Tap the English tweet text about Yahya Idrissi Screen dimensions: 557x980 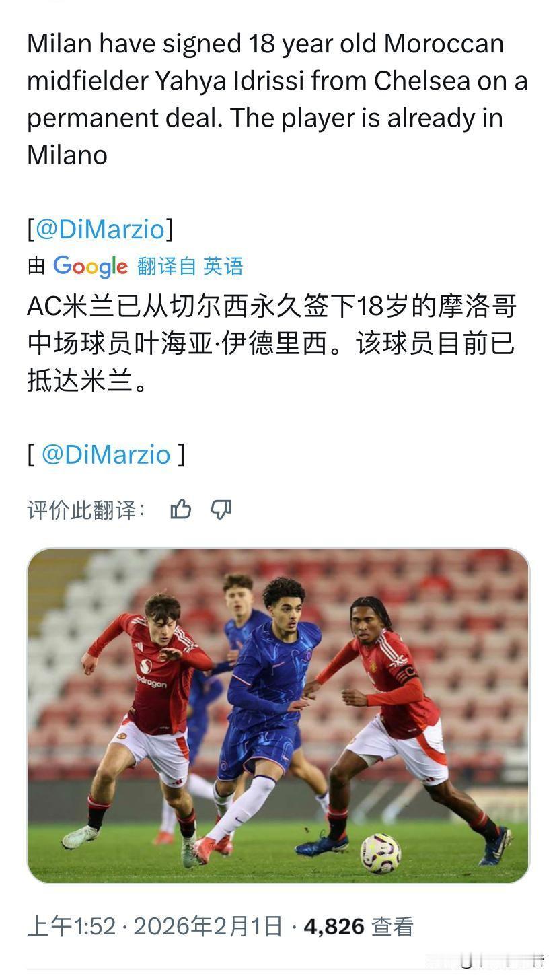pyautogui.click(x=277, y=100)
